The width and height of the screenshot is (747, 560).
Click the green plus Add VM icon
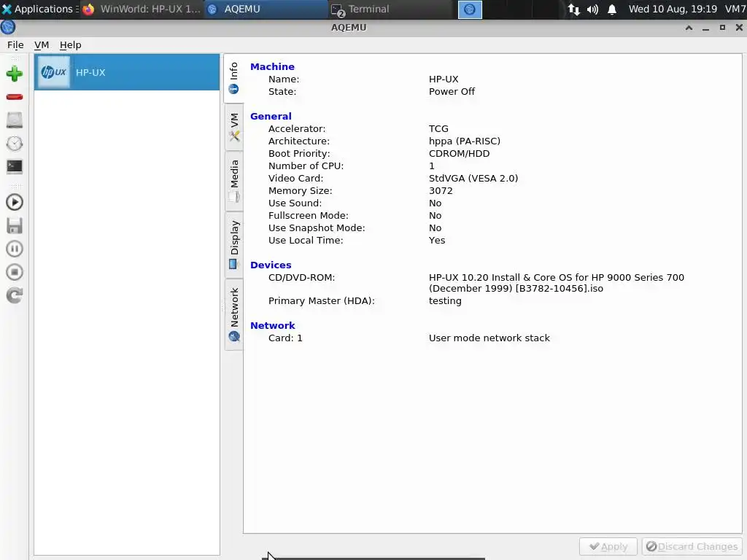[x=15, y=74]
